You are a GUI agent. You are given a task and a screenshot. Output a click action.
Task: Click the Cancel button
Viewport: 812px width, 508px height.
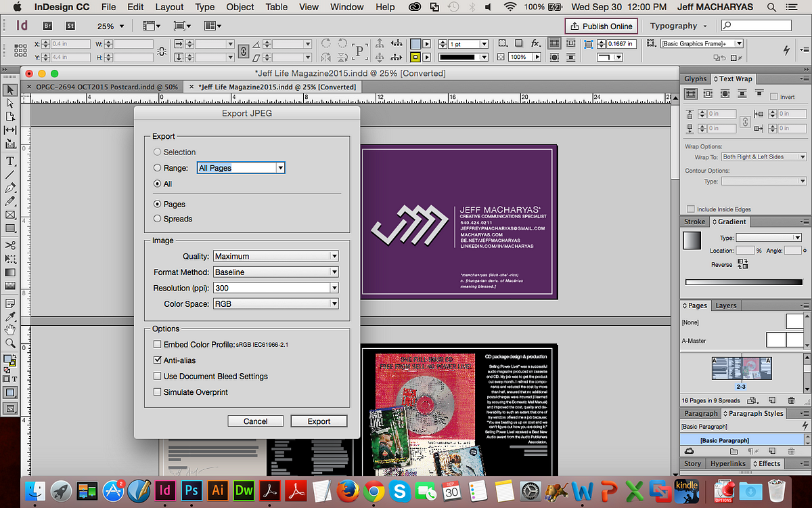255,421
